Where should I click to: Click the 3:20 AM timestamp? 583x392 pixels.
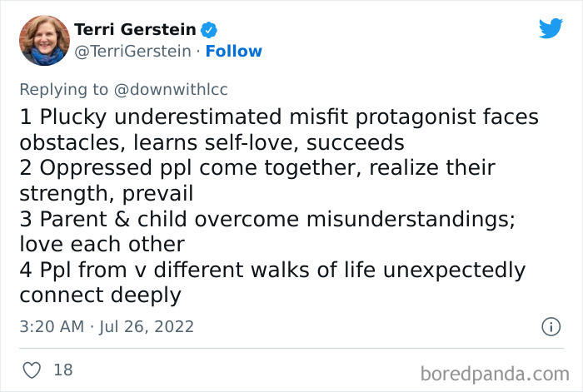[52, 326]
